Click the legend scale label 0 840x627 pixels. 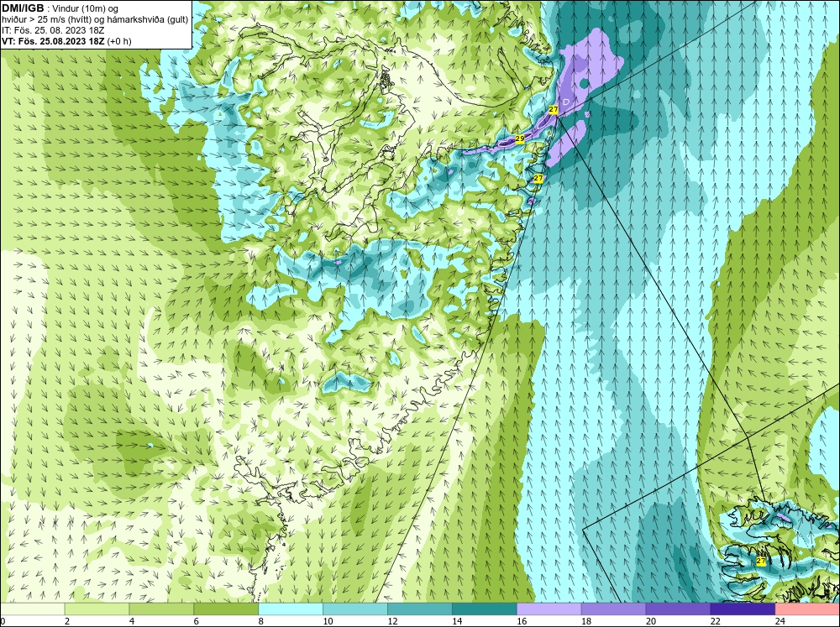coord(3,621)
